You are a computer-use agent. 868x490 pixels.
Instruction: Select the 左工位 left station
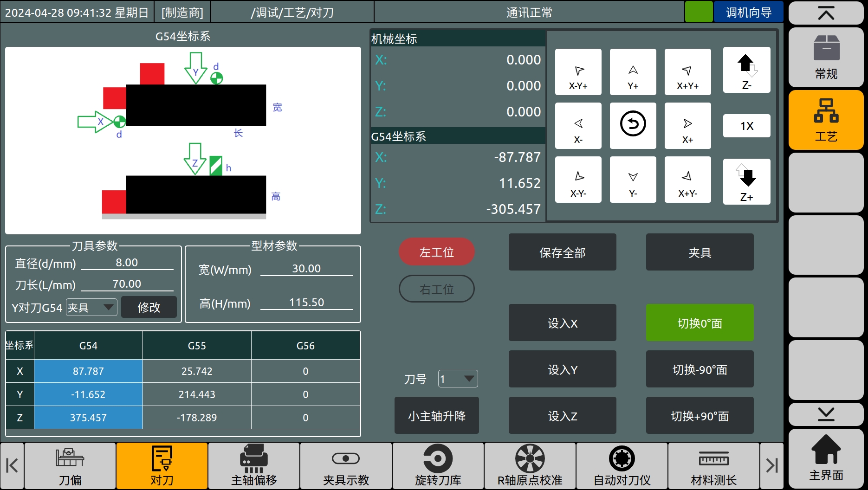tap(436, 252)
